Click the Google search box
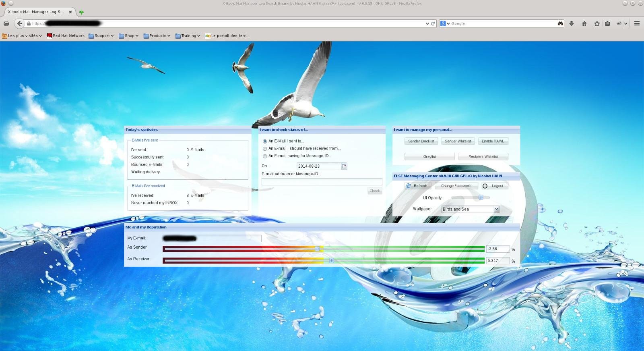The height and width of the screenshot is (351, 644). tap(503, 23)
